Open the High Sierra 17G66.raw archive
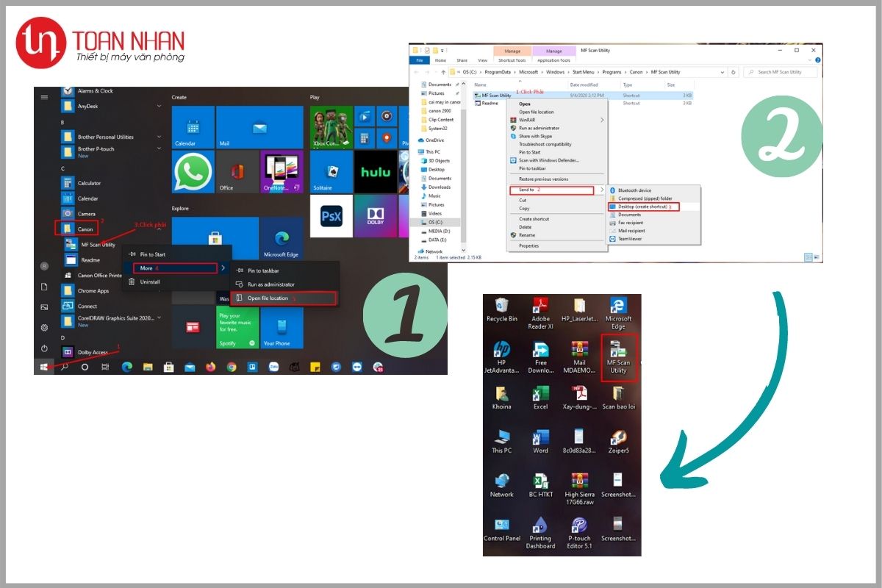The image size is (882, 588). [579, 489]
